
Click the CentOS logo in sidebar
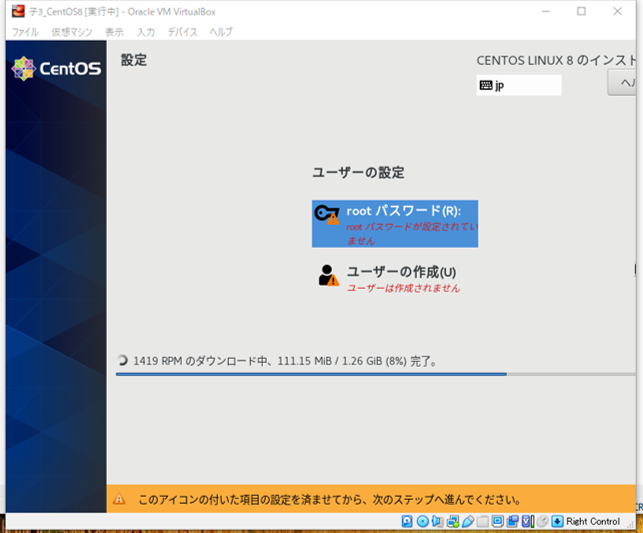(57, 68)
